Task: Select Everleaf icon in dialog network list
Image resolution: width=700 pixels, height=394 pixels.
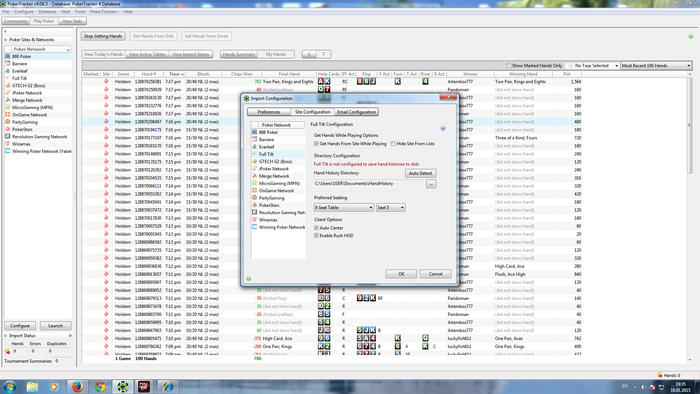Action: [254, 146]
